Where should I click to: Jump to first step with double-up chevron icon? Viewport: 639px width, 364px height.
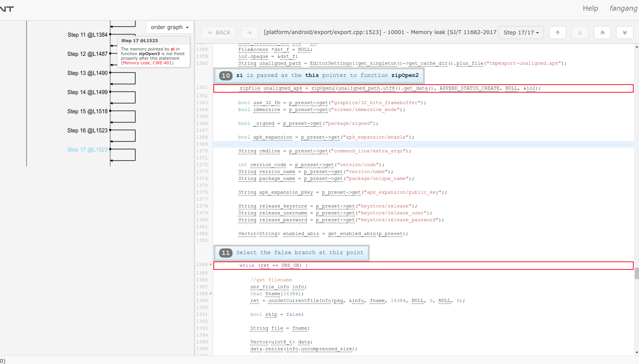click(602, 33)
